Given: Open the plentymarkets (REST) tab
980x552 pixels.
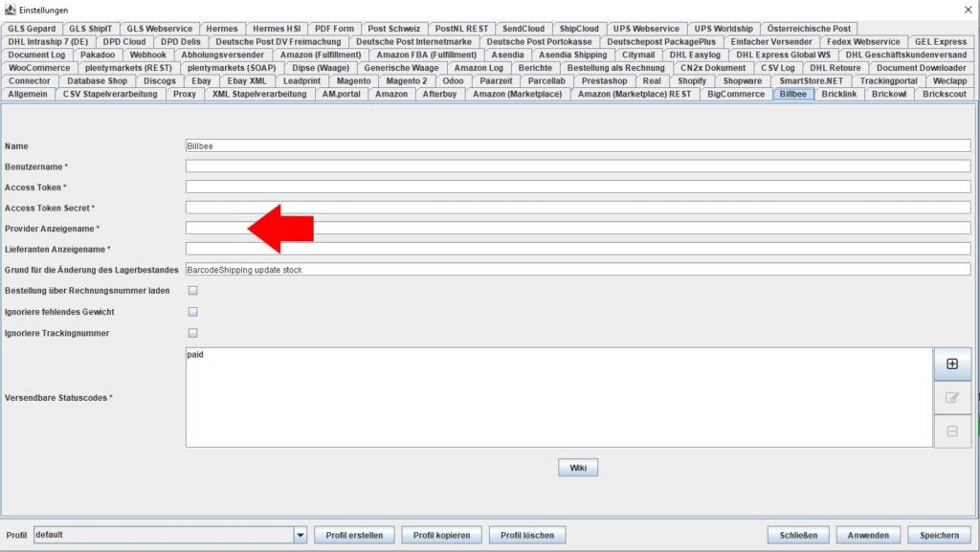Looking at the screenshot, I should coord(128,67).
